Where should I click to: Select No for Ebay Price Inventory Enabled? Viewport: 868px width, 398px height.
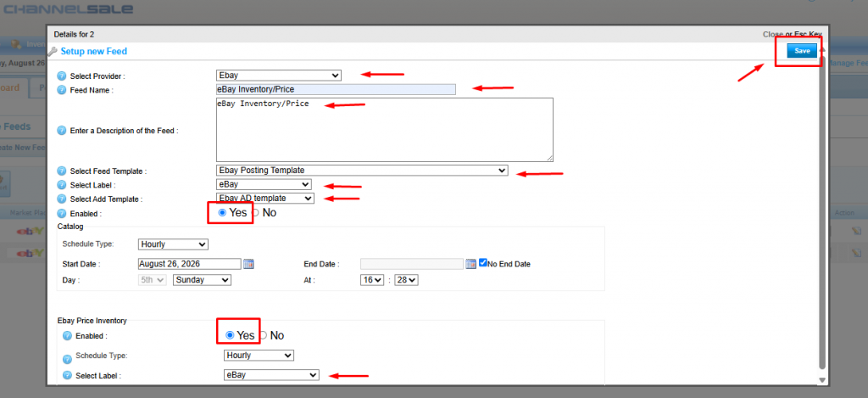click(x=263, y=335)
